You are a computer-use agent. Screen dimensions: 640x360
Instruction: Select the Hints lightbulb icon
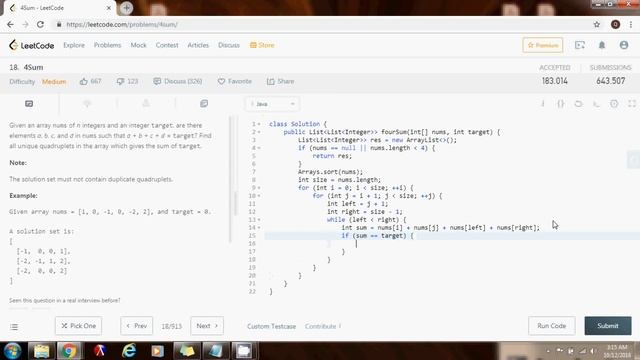click(x=87, y=104)
